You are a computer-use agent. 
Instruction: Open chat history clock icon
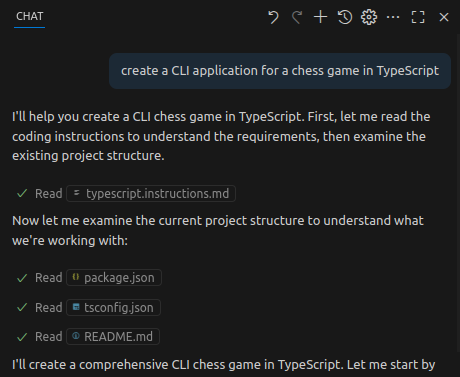point(345,17)
